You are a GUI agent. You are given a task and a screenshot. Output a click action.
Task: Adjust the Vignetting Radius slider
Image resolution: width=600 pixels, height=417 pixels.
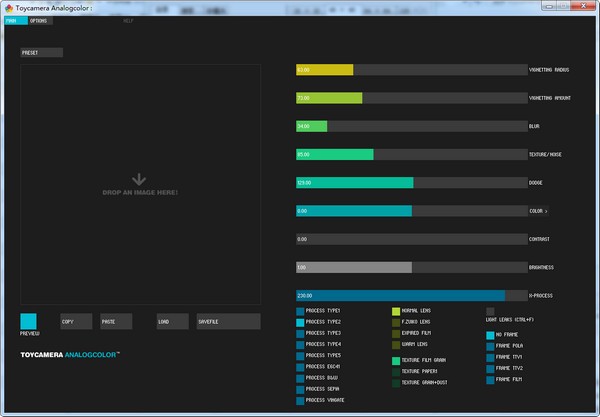(411, 70)
